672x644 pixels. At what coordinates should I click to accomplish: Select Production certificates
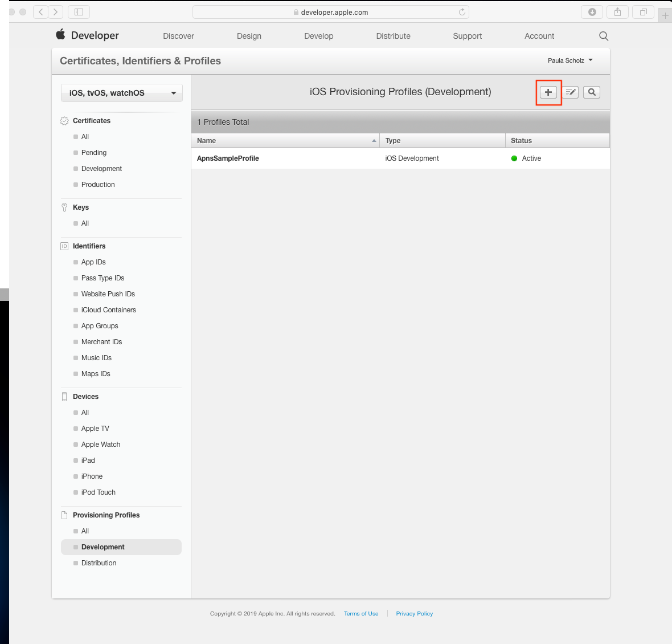click(98, 185)
